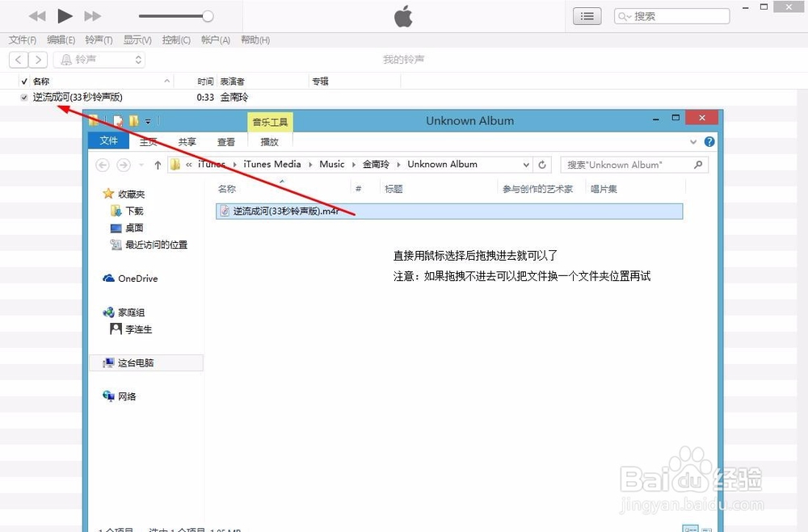Click the fast-forward icon in iTunes
Image resolution: width=808 pixels, height=532 pixels.
[92, 15]
